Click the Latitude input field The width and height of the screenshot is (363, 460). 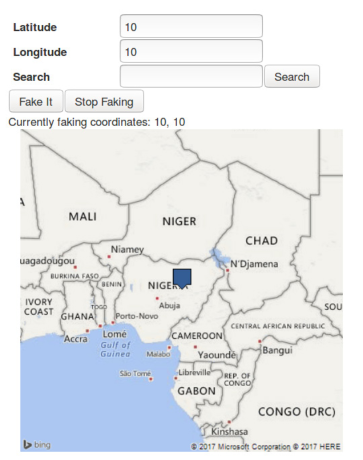(x=191, y=26)
